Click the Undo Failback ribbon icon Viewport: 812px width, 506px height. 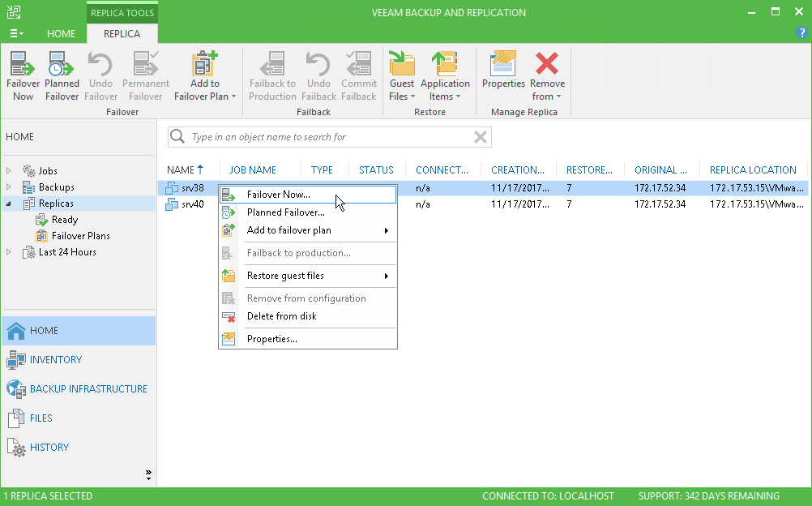click(318, 63)
